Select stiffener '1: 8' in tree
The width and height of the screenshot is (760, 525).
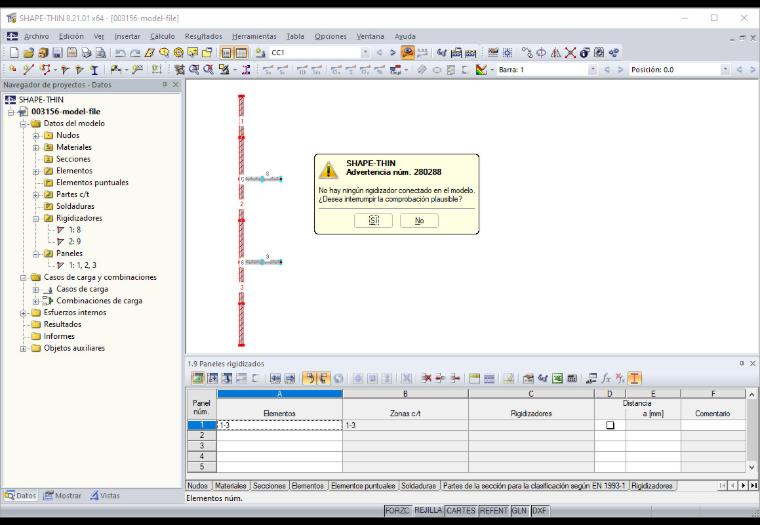75,230
